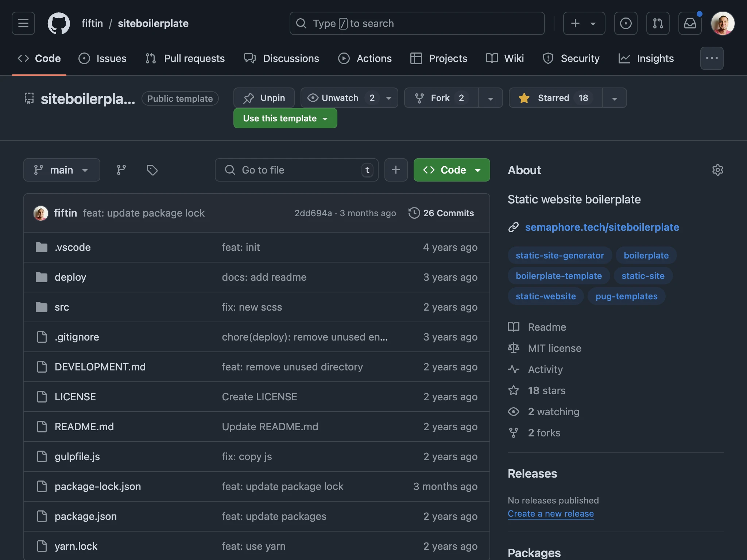Open the yarn.lock file
This screenshot has width=747, height=560.
(76, 546)
